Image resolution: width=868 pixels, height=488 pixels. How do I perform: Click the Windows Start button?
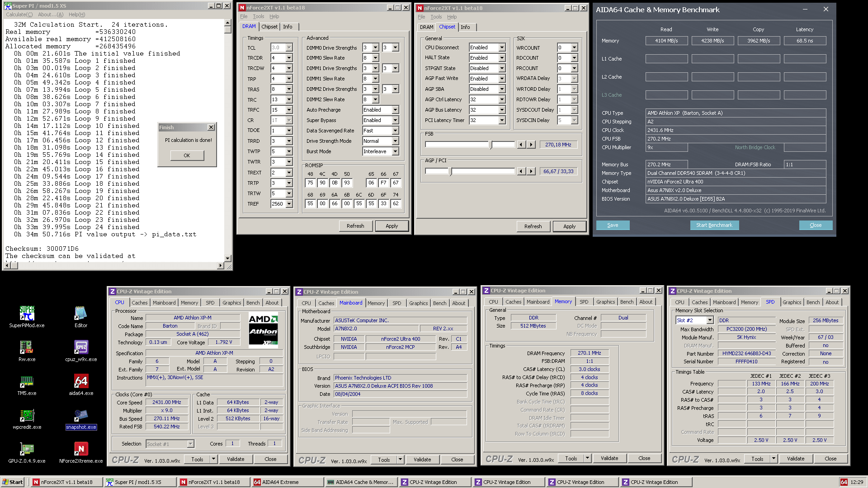(13, 482)
